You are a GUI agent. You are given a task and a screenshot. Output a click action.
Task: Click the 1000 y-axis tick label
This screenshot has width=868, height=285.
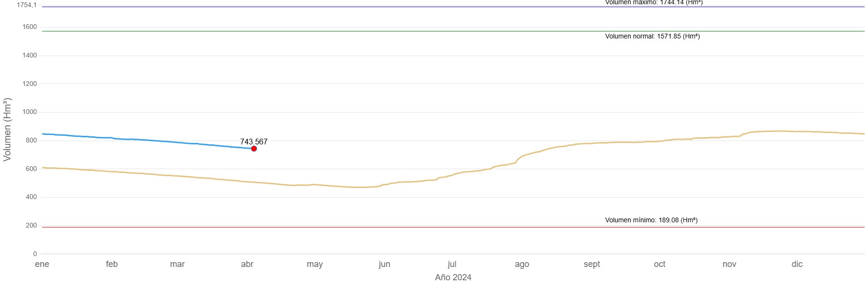(x=29, y=112)
